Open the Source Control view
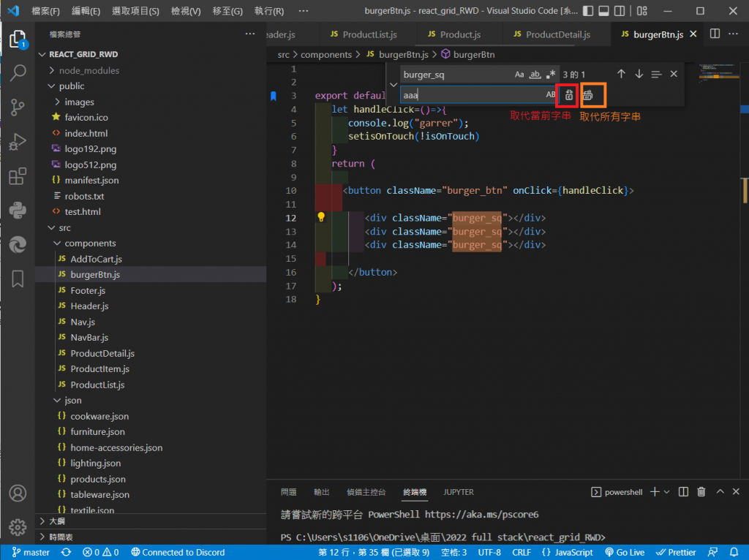 [18, 107]
